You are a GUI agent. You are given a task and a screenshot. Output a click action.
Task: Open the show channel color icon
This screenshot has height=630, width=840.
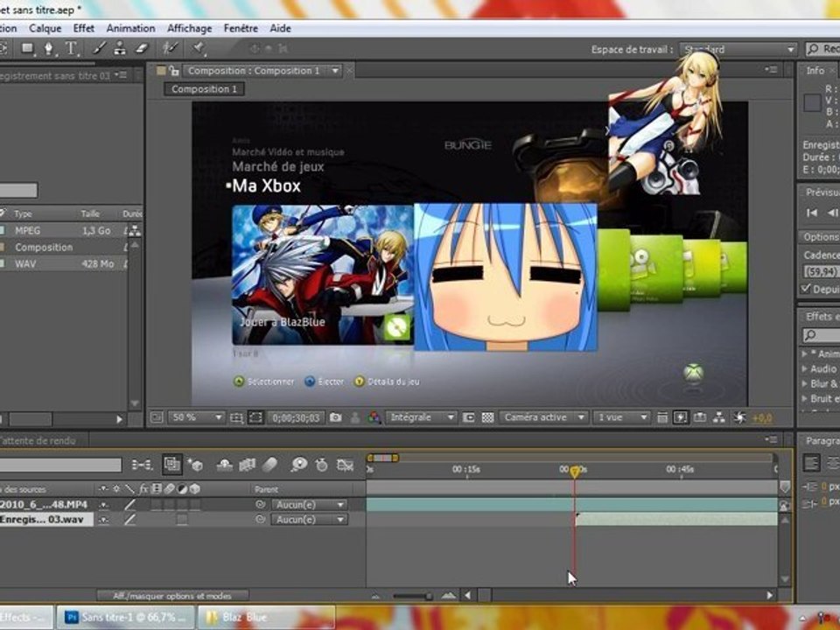(x=374, y=417)
